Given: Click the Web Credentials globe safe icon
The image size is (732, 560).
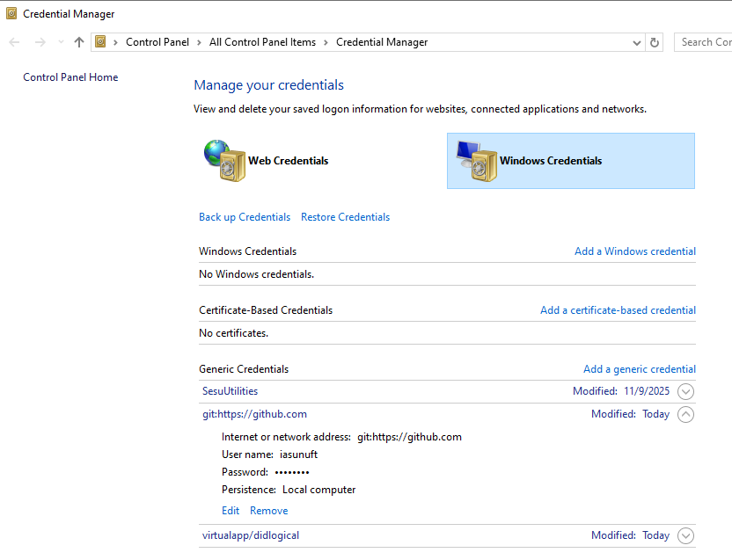Looking at the screenshot, I should click(x=223, y=161).
